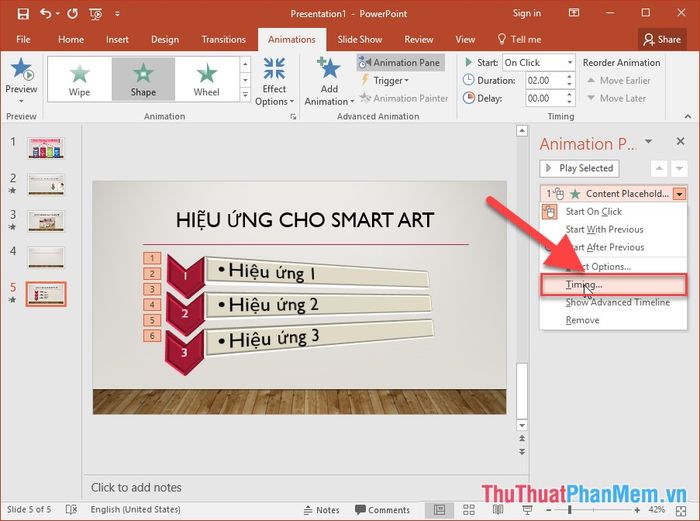Toggle the Animation Pane button
The width and height of the screenshot is (700, 521).
pyautogui.click(x=400, y=63)
